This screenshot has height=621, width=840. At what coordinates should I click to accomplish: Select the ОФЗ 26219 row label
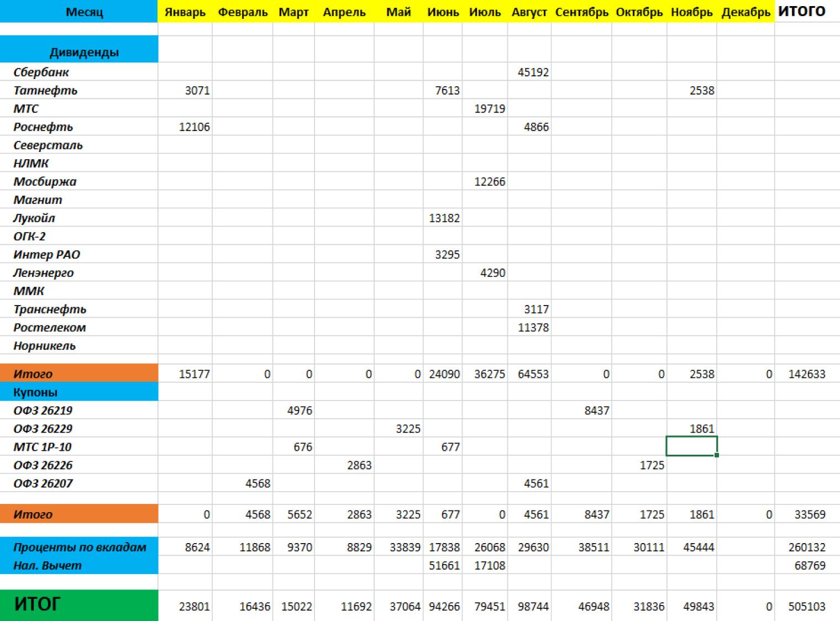(43, 410)
